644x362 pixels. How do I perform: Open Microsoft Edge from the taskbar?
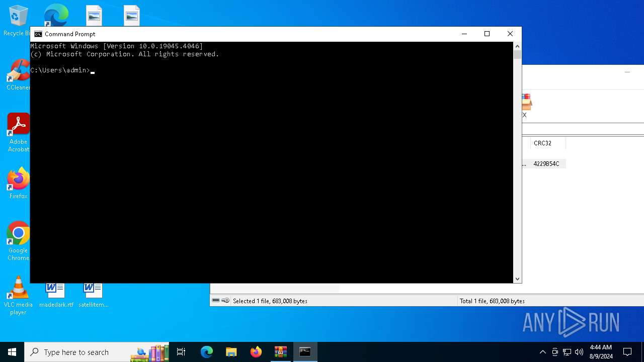tap(207, 352)
